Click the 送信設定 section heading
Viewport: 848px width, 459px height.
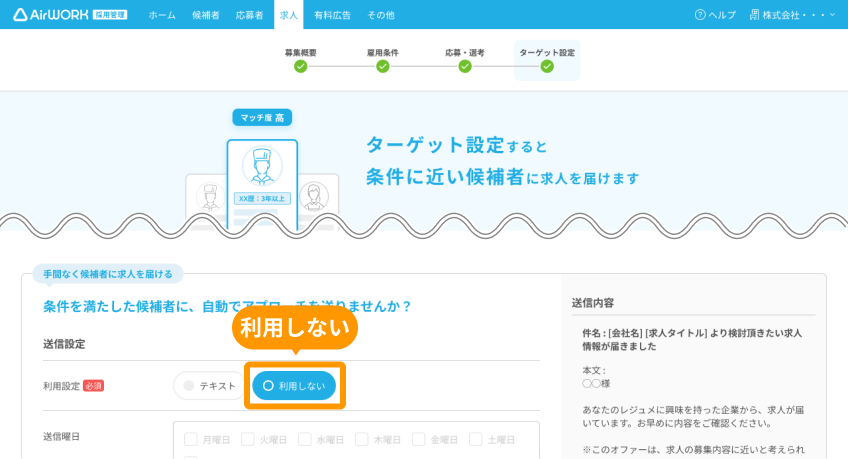point(64,344)
